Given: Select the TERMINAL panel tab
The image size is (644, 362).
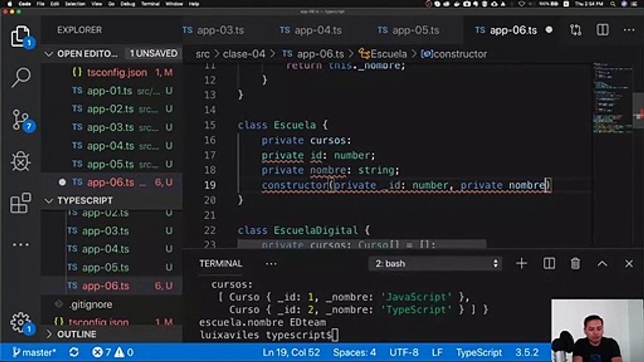Looking at the screenshot, I should coord(221,263).
